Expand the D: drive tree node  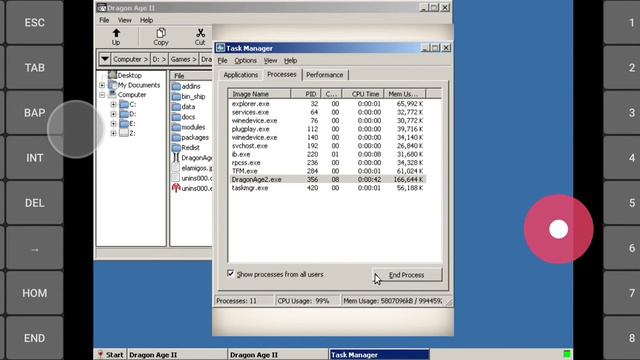113,114
